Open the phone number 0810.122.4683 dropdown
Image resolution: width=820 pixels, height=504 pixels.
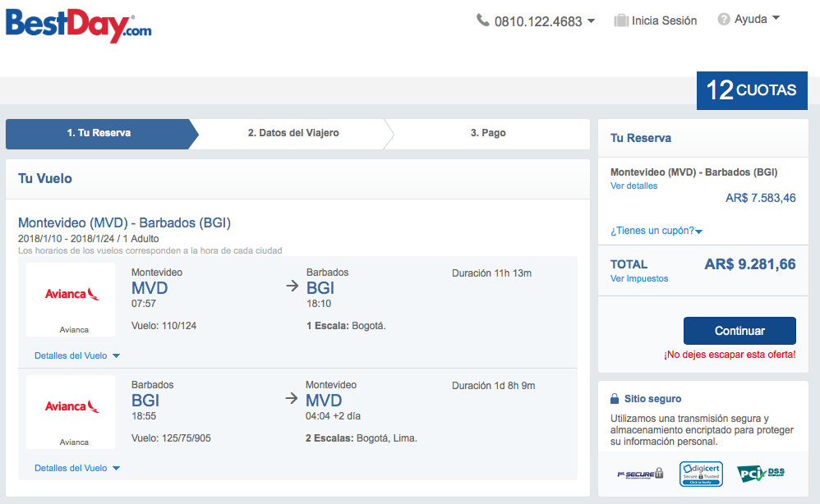click(591, 21)
